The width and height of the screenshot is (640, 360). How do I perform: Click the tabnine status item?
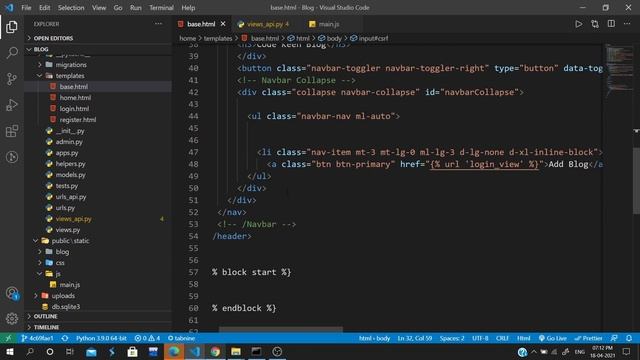[x=181, y=338]
